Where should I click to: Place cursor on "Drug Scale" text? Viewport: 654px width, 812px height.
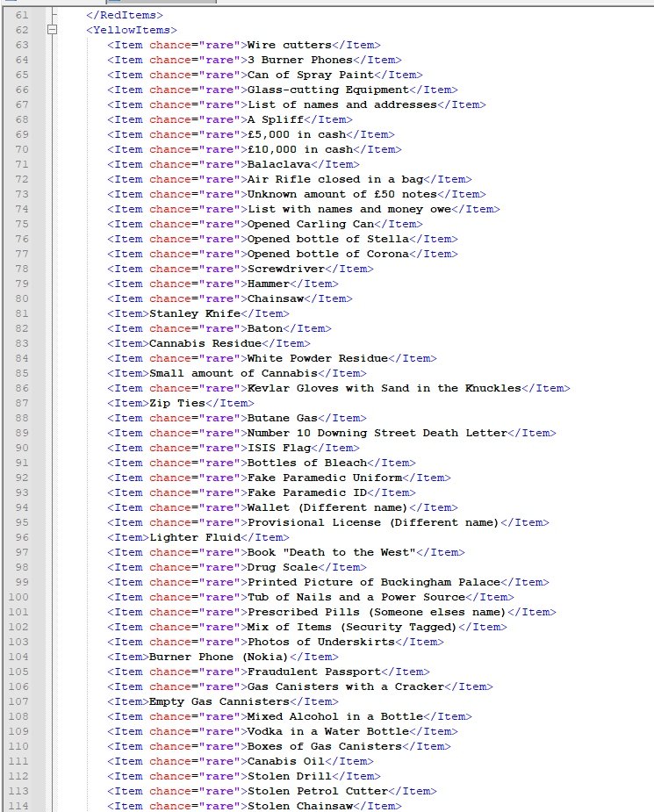282,567
